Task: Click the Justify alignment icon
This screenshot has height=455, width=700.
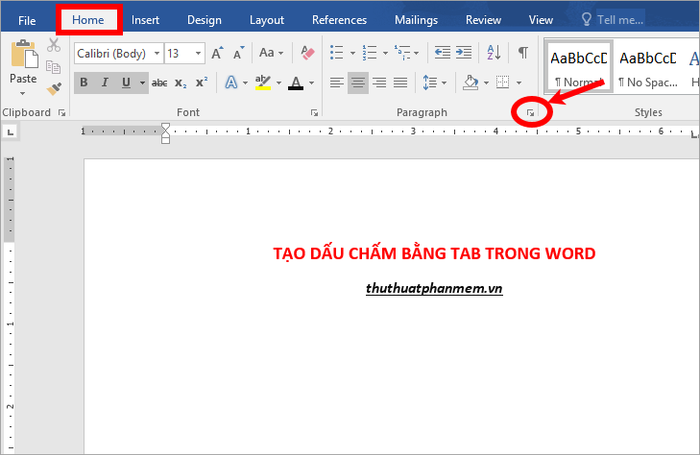Action: 400,83
